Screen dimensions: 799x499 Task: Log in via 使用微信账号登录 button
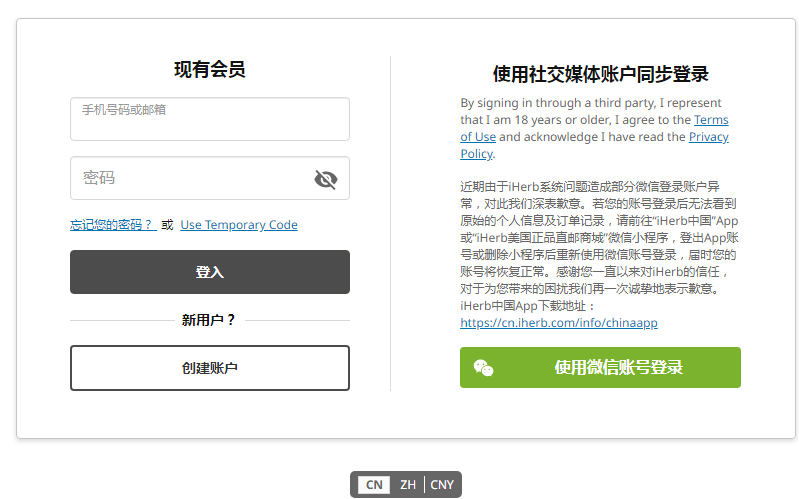coord(618,368)
